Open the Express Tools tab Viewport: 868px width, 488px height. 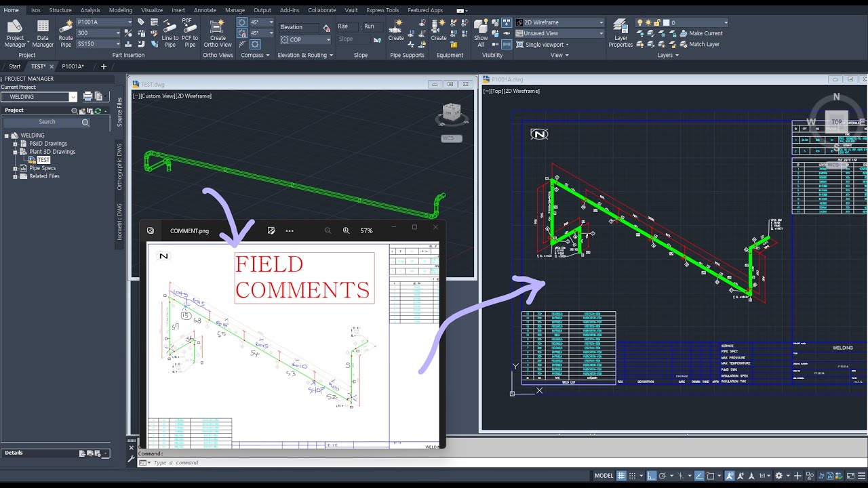382,10
